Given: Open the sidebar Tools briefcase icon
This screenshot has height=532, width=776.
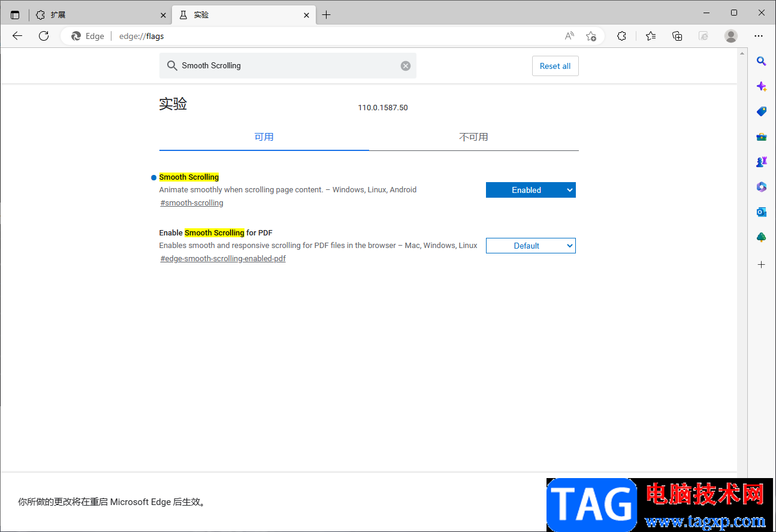Looking at the screenshot, I should click(762, 137).
